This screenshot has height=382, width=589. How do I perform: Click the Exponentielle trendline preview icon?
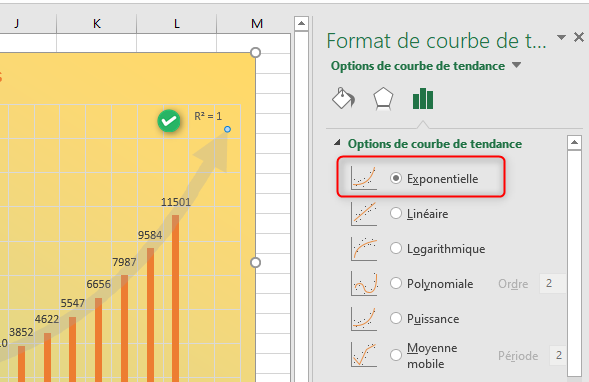pyautogui.click(x=364, y=178)
